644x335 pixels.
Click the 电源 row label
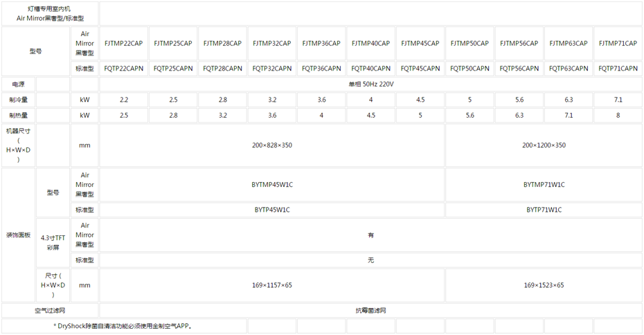point(19,84)
